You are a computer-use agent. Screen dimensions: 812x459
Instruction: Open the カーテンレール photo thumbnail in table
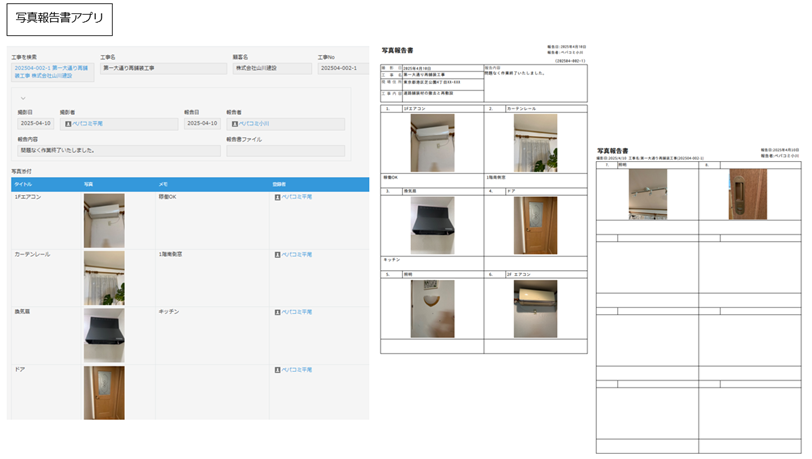[104, 277]
